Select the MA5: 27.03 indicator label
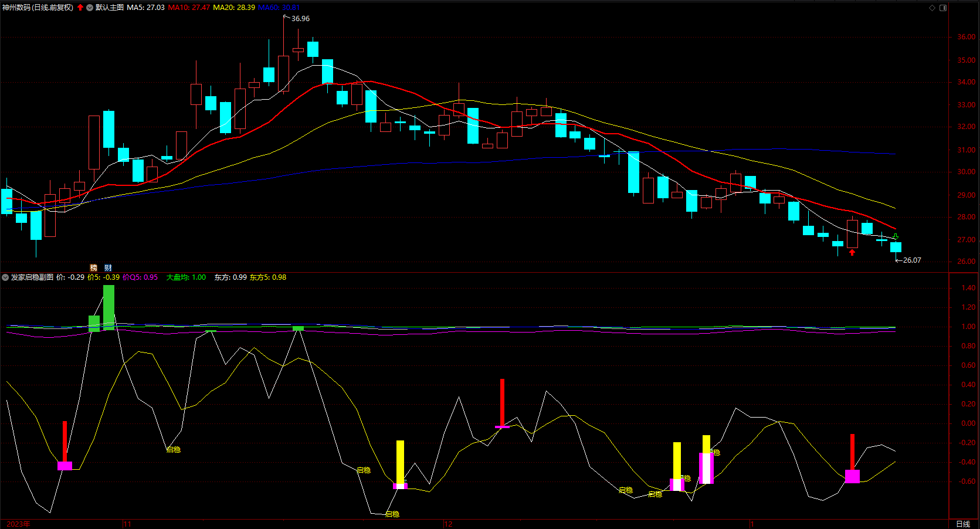This screenshot has height=529, width=980. point(146,8)
